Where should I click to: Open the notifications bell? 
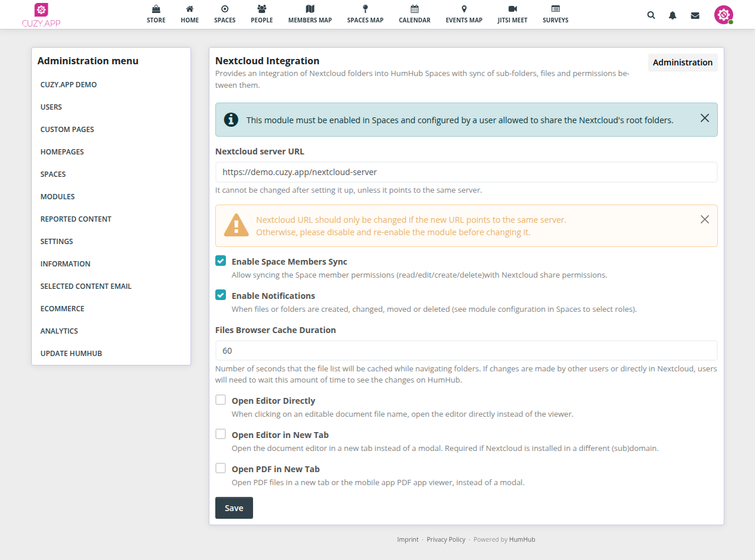(x=672, y=15)
